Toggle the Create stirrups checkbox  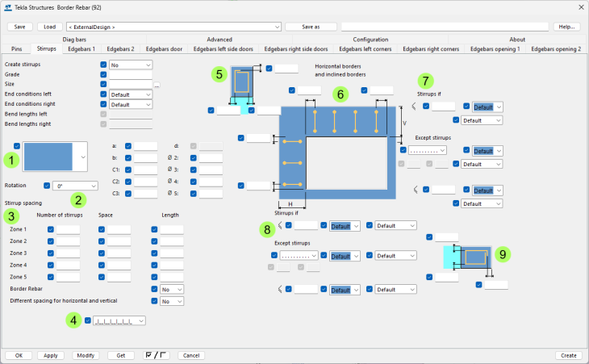point(103,65)
